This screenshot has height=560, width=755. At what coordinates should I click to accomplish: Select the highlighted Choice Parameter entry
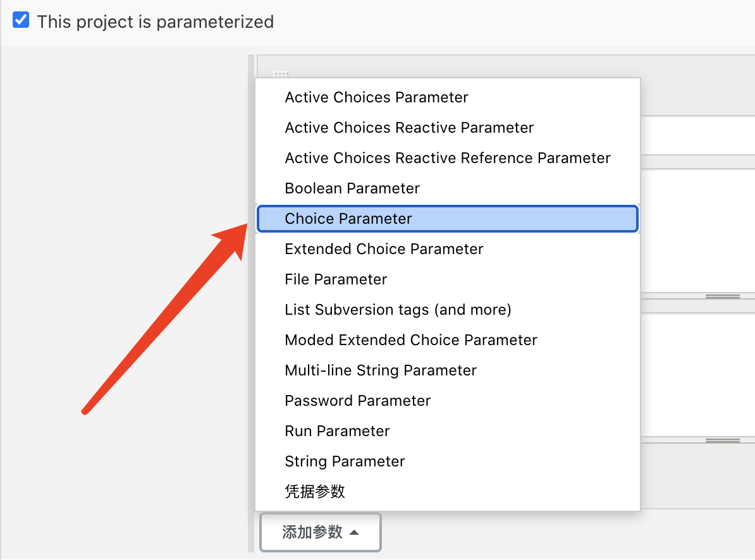pos(348,219)
